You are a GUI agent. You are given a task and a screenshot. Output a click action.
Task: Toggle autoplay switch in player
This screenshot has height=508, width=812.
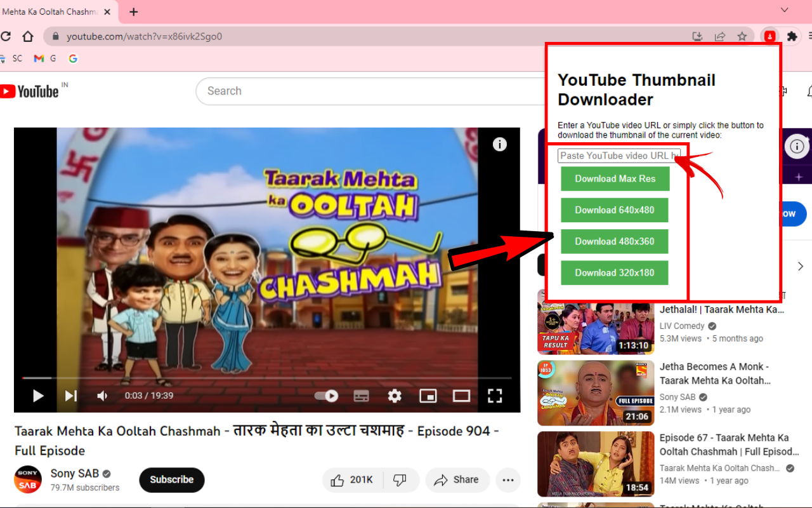(x=326, y=396)
